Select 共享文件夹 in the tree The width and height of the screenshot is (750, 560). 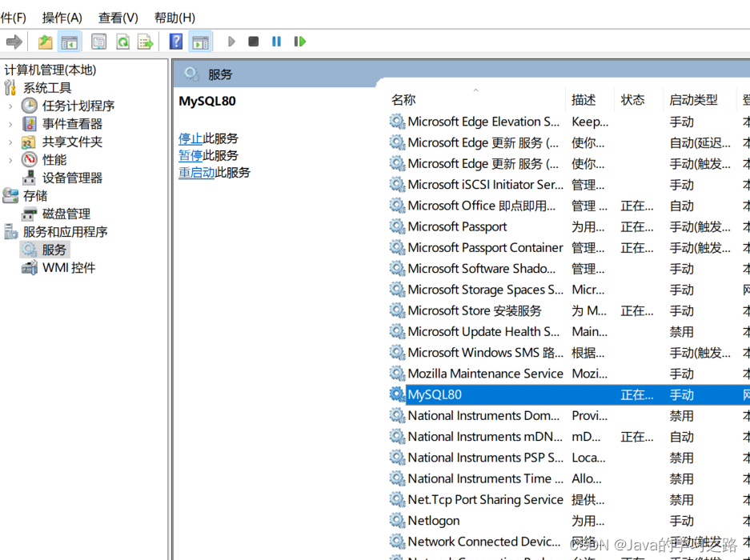[x=72, y=142]
